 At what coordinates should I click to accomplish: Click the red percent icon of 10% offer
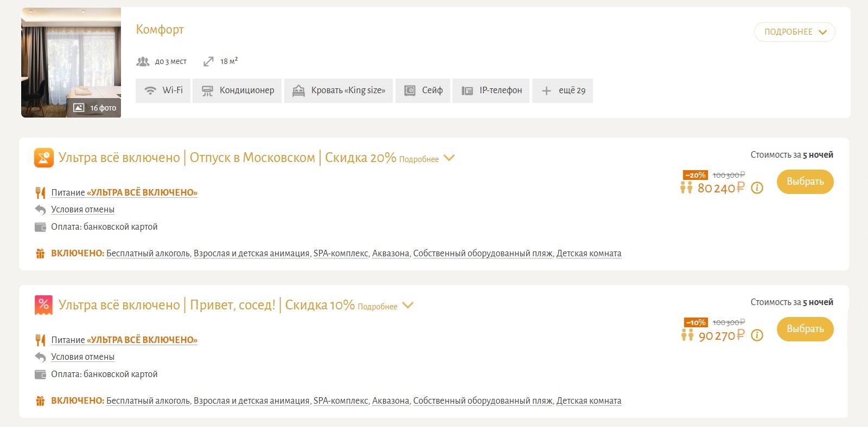point(44,305)
